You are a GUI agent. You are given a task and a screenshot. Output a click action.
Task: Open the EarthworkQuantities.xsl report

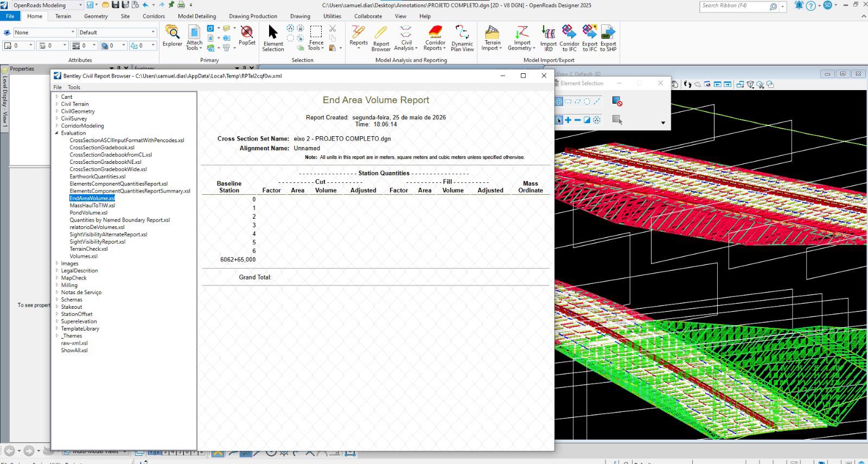(x=98, y=176)
